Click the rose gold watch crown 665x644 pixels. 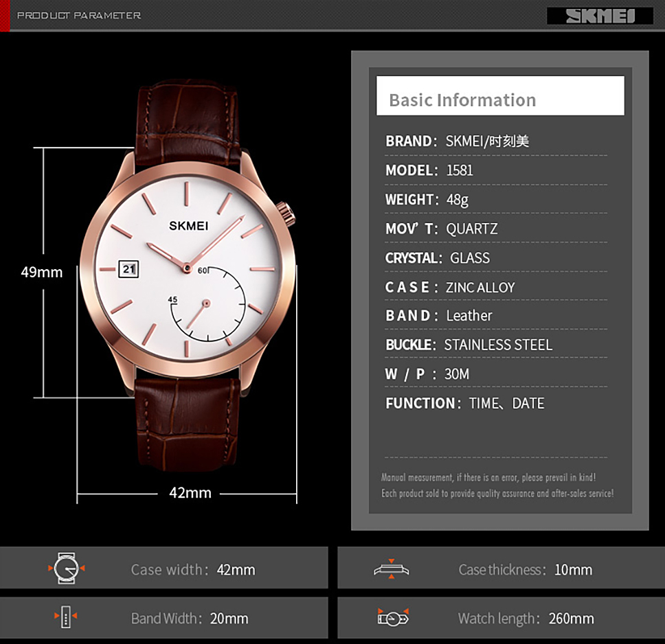288,214
